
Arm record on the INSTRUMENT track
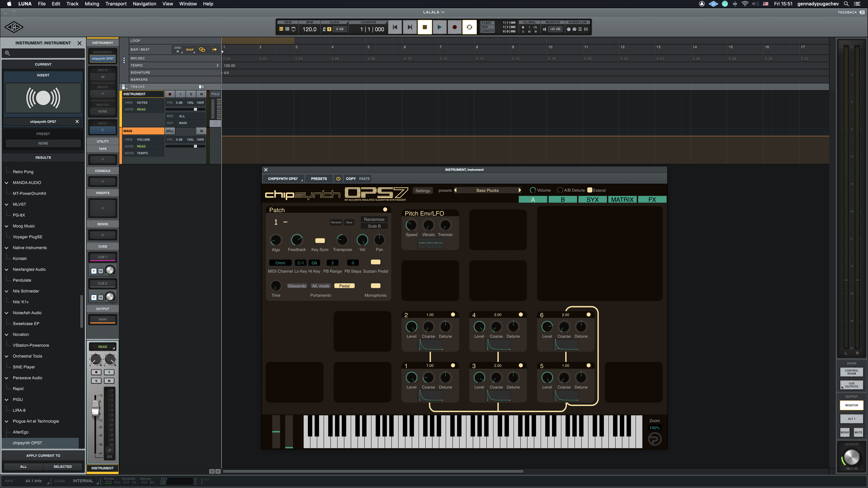[x=170, y=94]
